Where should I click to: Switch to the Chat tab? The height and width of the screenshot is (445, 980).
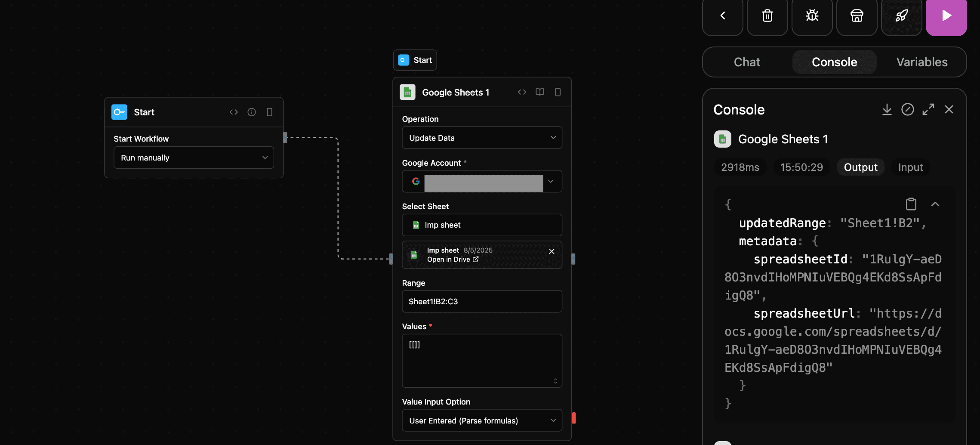(747, 62)
